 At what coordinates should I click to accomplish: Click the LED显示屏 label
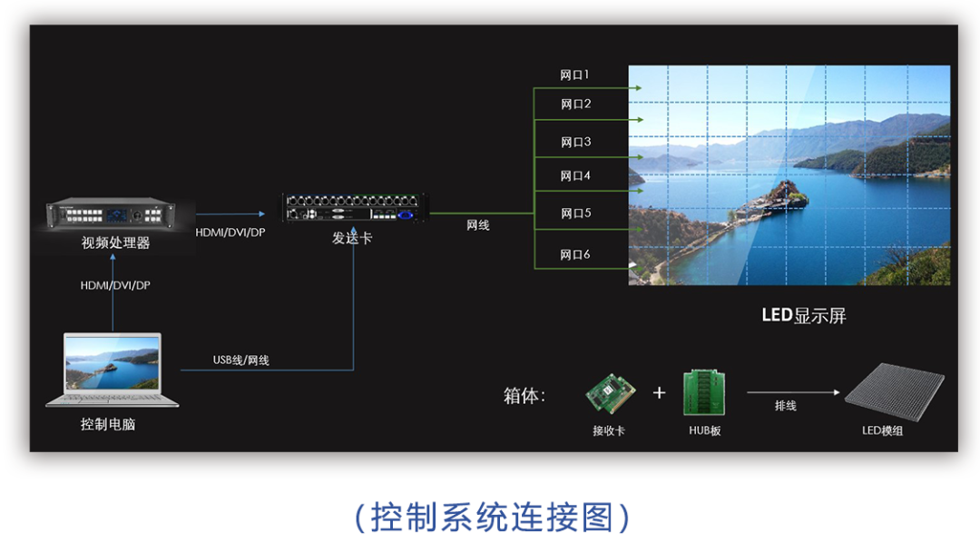[803, 316]
